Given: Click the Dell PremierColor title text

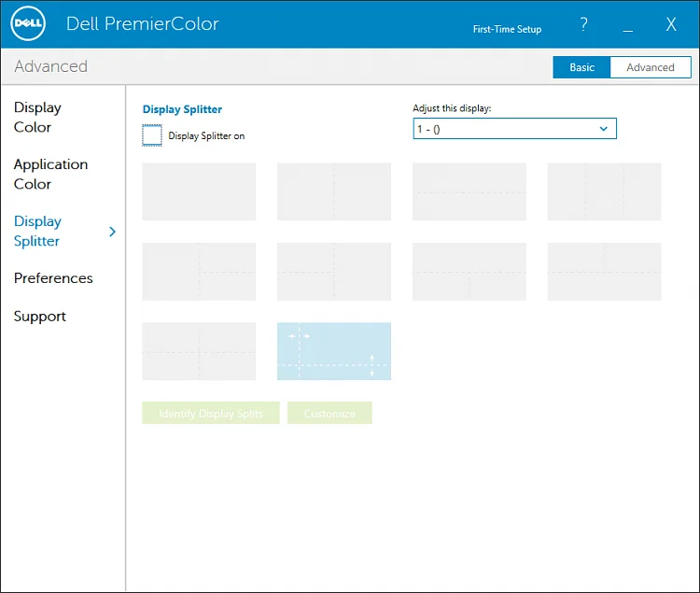Looking at the screenshot, I should click(x=143, y=23).
